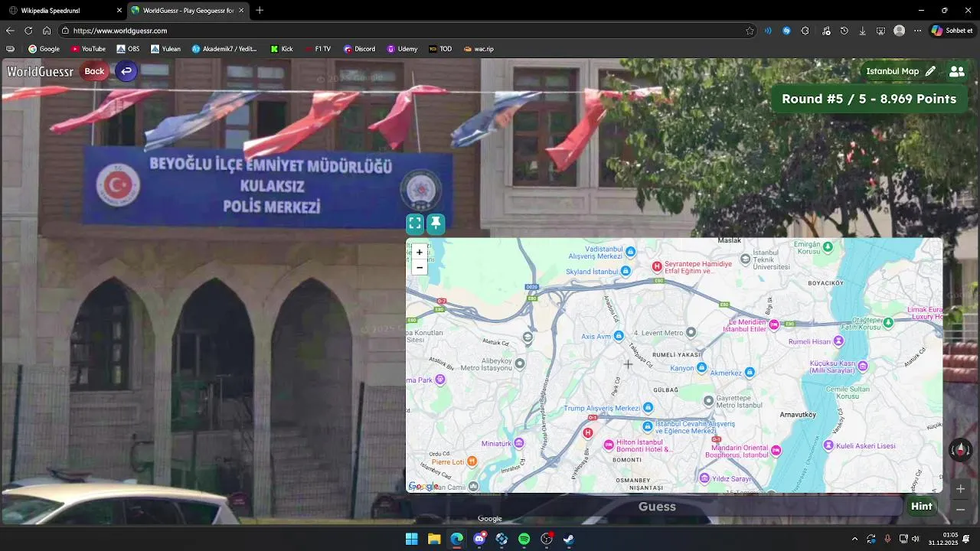Open the multiplayer people icon
This screenshot has height=551, width=980.
(956, 71)
